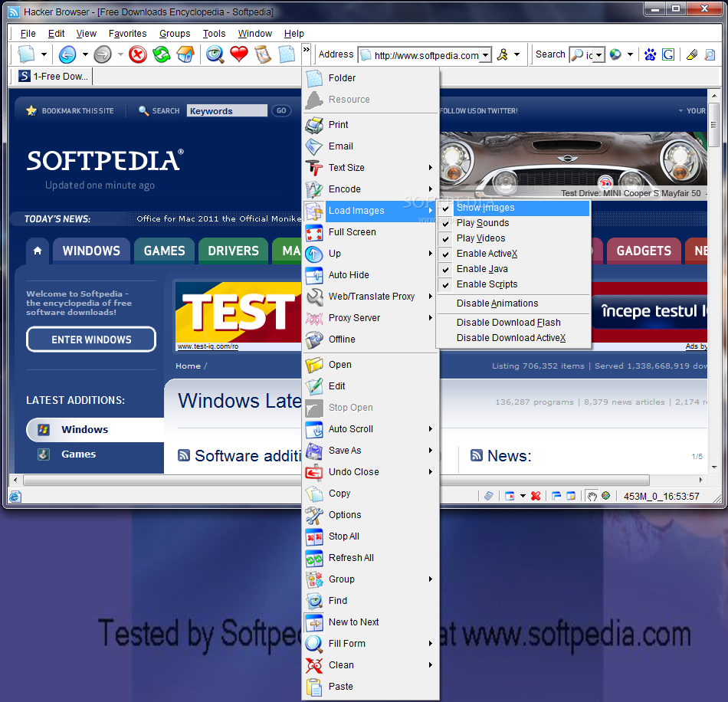The width and height of the screenshot is (728, 702).
Task: Toggle Show Images checkbox item
Action: click(x=513, y=208)
